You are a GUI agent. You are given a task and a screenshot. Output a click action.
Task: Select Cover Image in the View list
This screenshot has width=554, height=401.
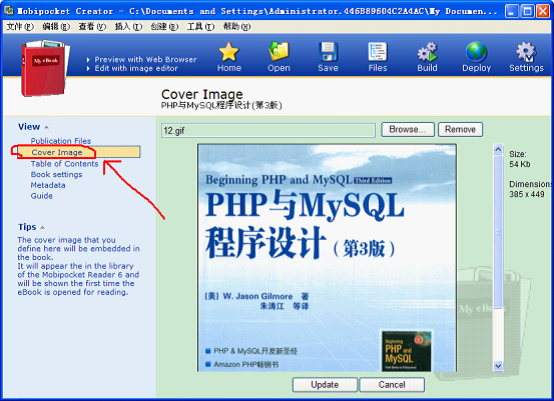(x=79, y=152)
